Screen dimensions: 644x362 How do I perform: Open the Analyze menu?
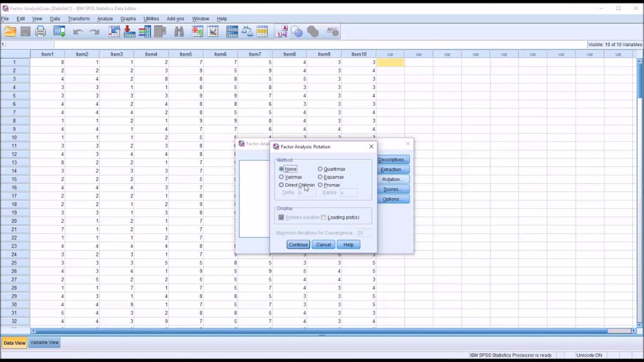click(x=105, y=19)
